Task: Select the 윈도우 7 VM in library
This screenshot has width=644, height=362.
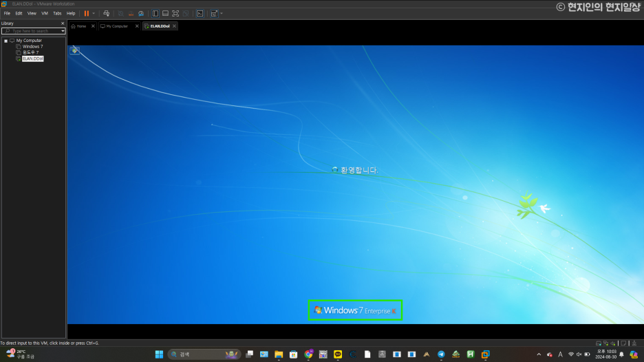Action: (x=30, y=52)
